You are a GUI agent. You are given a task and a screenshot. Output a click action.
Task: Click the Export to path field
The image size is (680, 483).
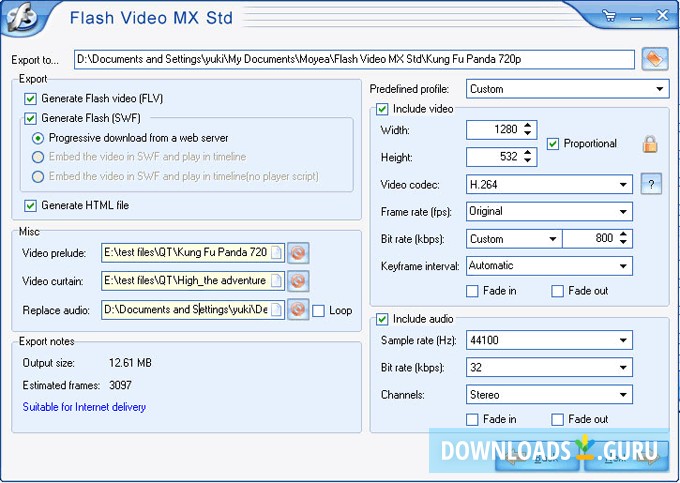pyautogui.click(x=354, y=59)
